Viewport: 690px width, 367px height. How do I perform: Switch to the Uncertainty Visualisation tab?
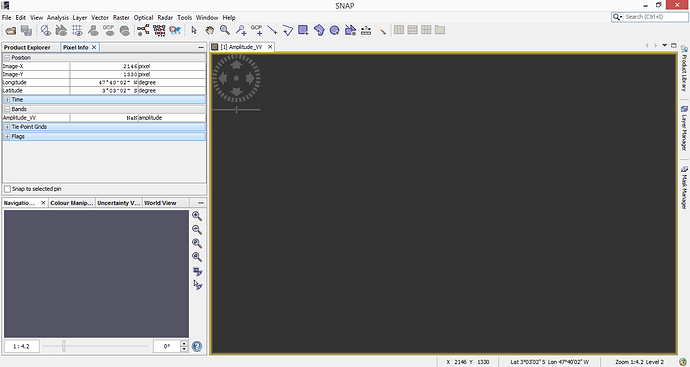coord(118,203)
